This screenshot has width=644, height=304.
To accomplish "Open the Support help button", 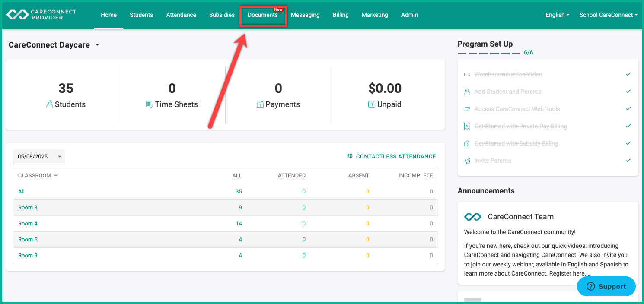I will tap(606, 286).
